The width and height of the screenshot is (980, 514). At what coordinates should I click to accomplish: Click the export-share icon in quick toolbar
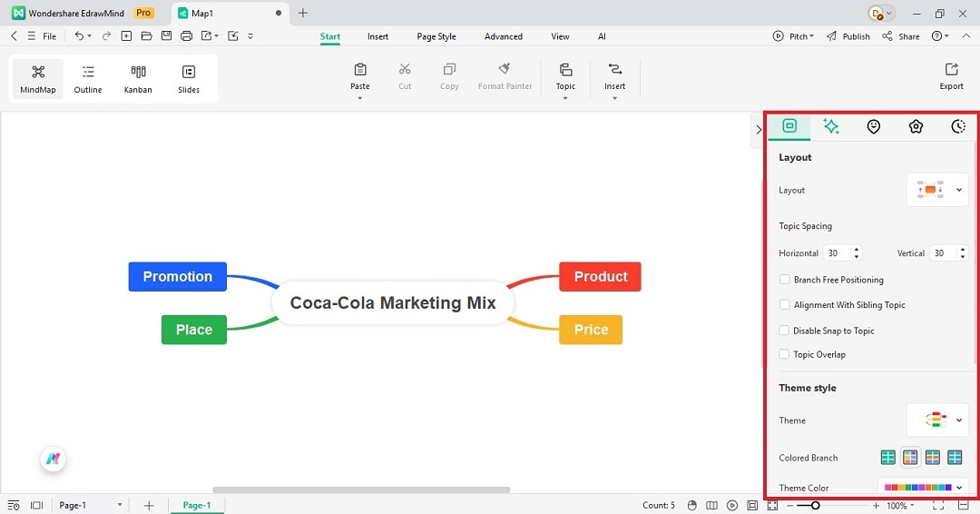(207, 36)
